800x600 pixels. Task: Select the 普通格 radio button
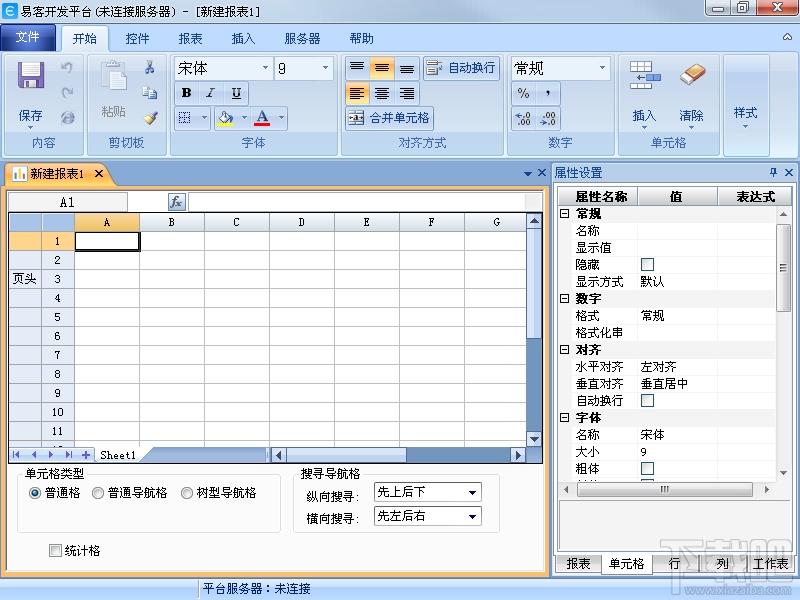point(35,493)
